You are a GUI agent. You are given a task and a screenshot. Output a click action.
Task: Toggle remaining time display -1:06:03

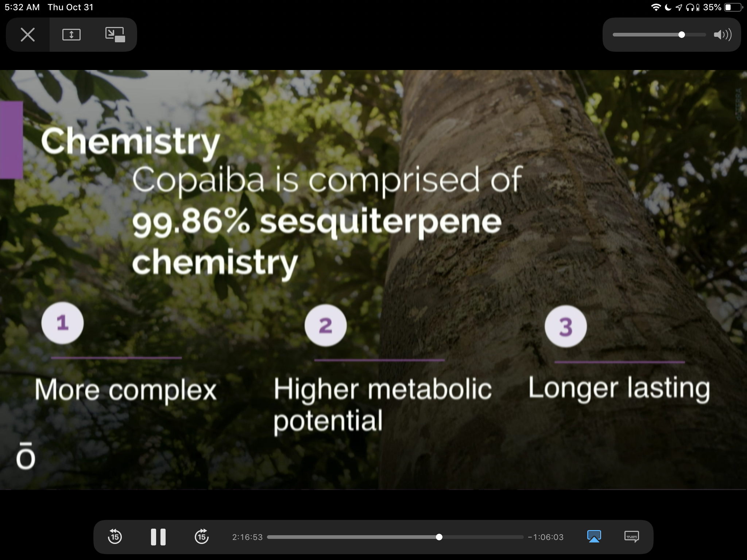pyautogui.click(x=546, y=537)
